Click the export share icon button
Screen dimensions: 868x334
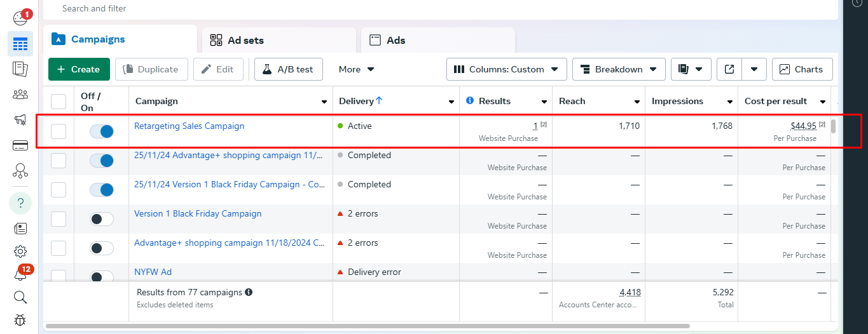pos(726,69)
